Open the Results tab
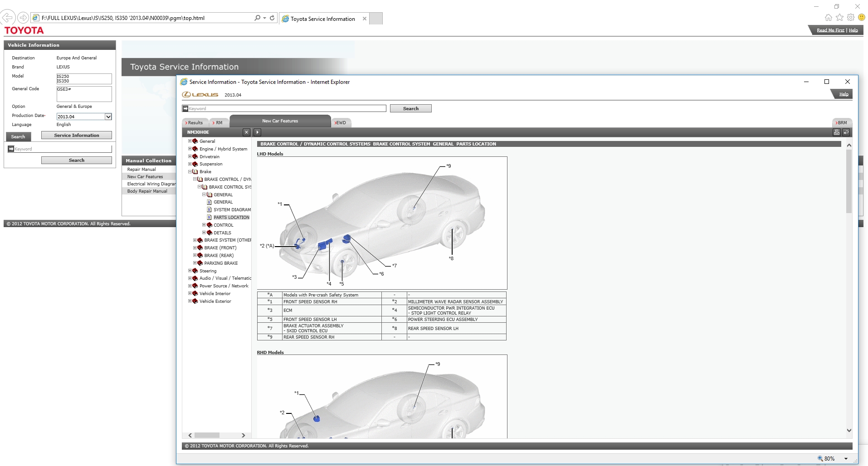The image size is (868, 466). tap(195, 122)
